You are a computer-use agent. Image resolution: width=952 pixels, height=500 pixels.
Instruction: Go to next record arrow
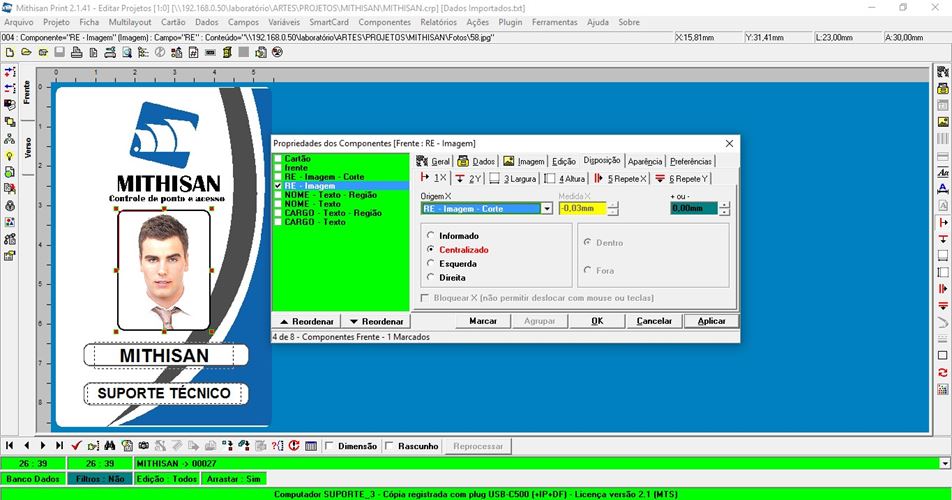click(x=42, y=445)
